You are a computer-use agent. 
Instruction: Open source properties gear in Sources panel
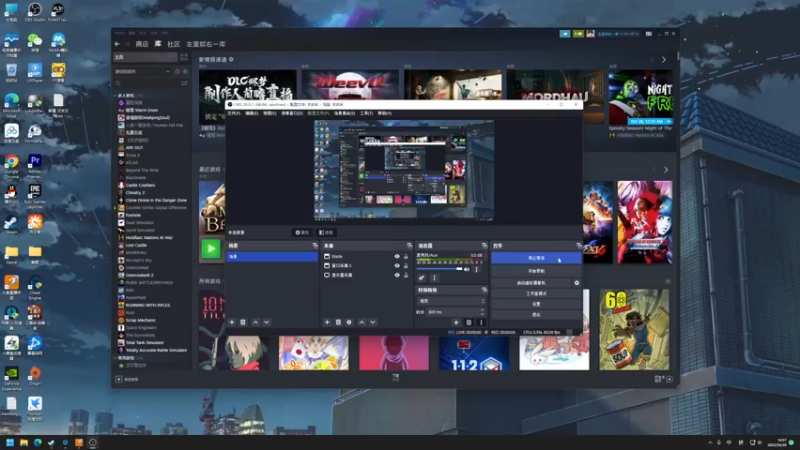tap(349, 322)
